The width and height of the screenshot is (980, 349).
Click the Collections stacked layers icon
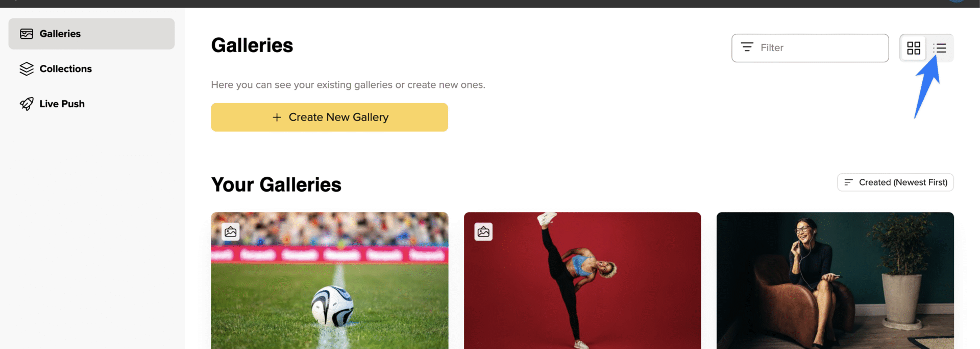[27, 68]
